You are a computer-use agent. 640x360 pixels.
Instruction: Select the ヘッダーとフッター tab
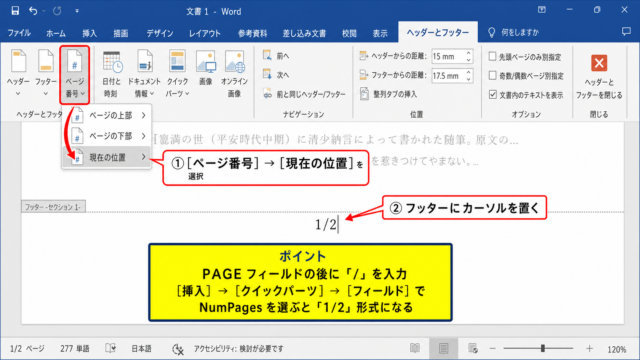(438, 32)
